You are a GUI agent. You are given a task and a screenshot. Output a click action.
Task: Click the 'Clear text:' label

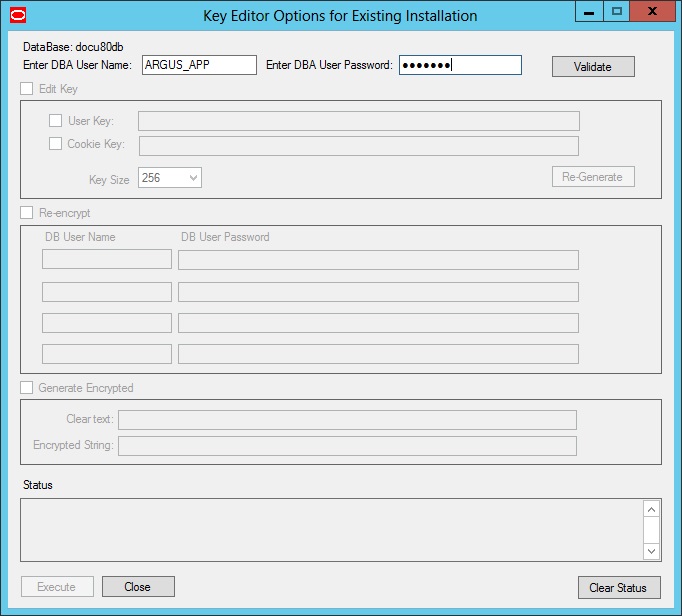[90, 419]
